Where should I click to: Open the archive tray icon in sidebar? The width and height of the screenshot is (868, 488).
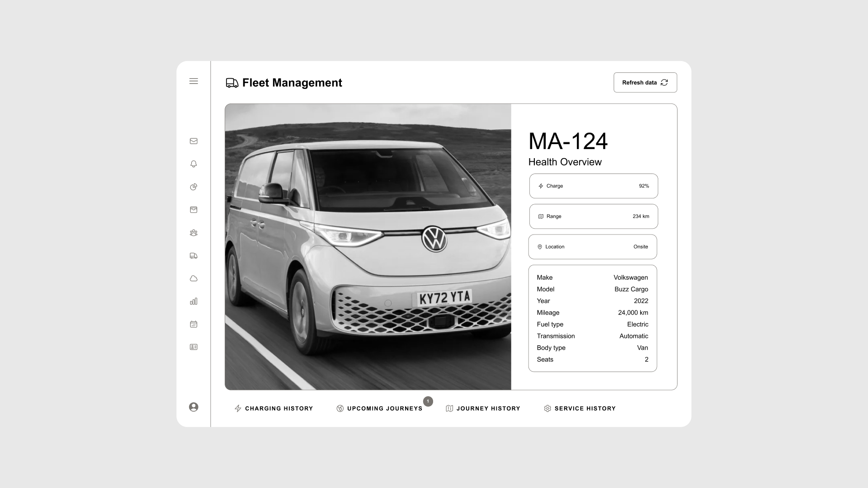(x=193, y=210)
